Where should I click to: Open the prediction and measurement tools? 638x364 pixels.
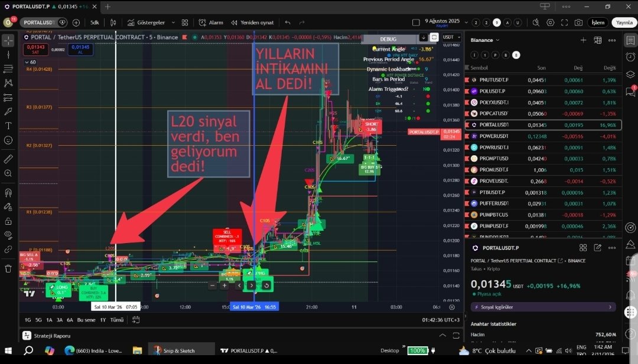tap(8, 97)
